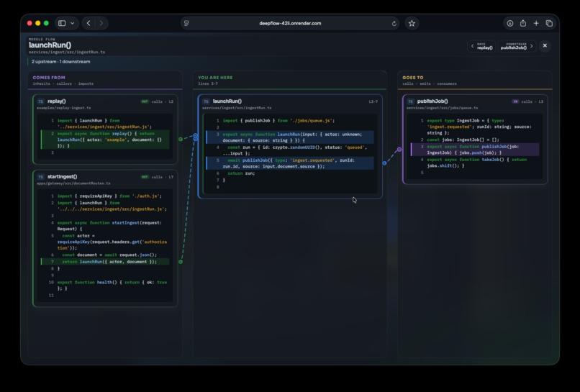580x392 pixels.
Task: Select highlighted line 3 in launchRun() code
Action: tap(290, 137)
